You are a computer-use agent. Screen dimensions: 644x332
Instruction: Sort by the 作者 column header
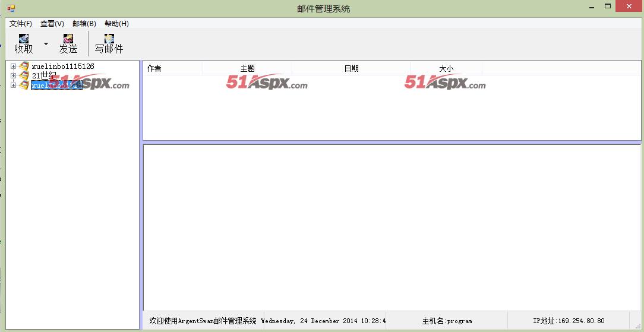click(x=172, y=68)
